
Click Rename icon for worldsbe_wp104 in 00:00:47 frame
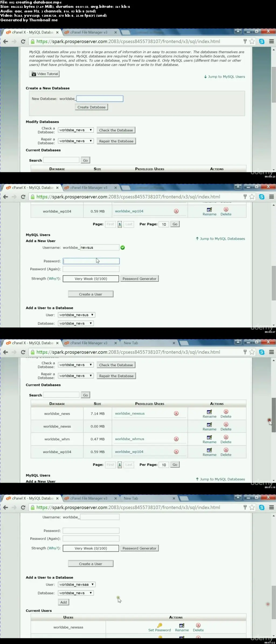[x=209, y=210]
